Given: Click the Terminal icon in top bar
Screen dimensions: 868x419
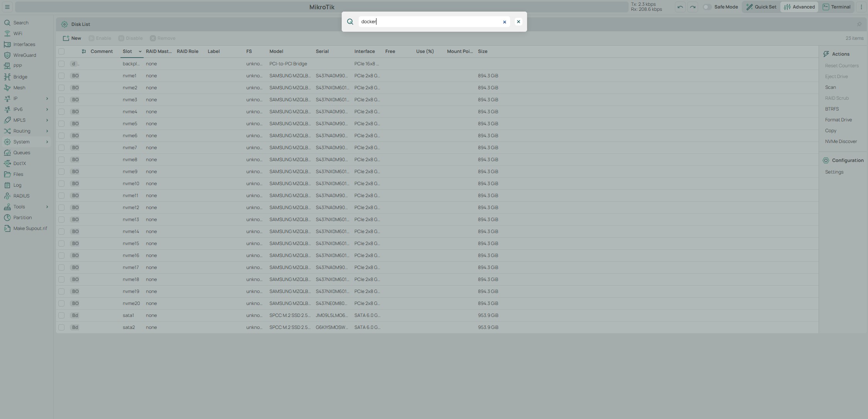Looking at the screenshot, I should tap(826, 7).
